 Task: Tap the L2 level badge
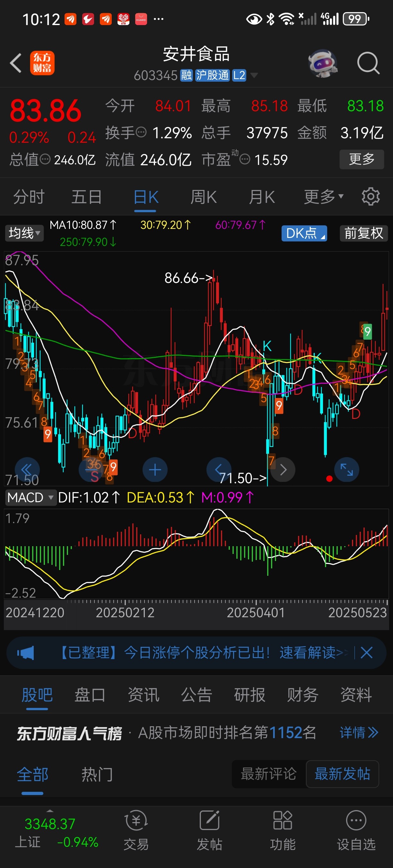239,75
